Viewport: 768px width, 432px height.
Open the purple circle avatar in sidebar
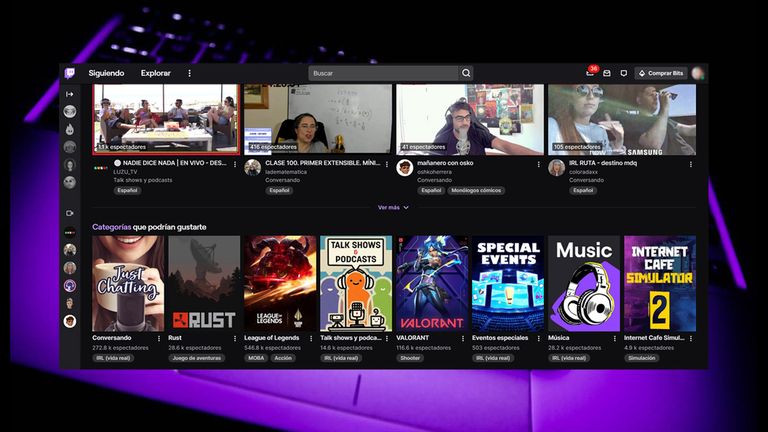[x=70, y=286]
